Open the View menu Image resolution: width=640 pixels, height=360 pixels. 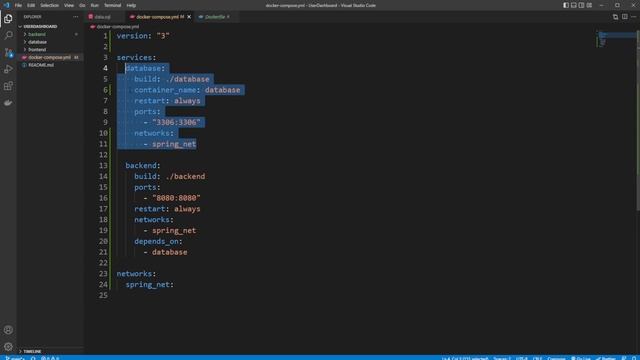69,5
